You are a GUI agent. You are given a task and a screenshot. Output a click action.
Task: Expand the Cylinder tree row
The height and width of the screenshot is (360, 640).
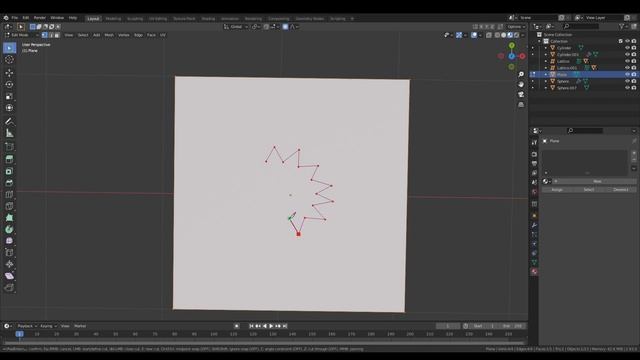tap(546, 48)
